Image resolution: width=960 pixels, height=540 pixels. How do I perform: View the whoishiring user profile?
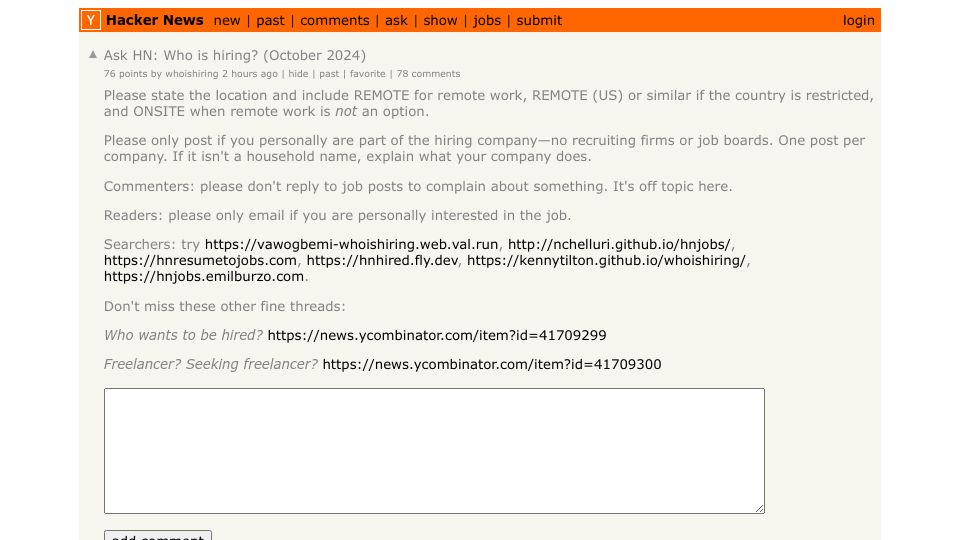coord(192,73)
